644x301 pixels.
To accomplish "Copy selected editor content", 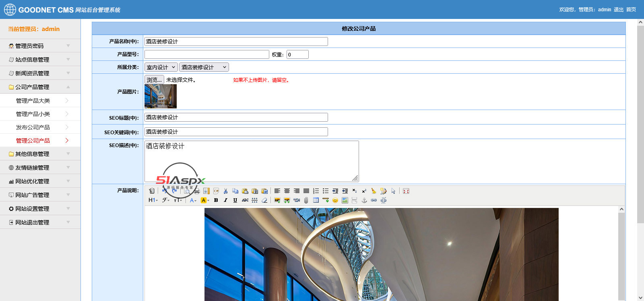I will [235, 191].
